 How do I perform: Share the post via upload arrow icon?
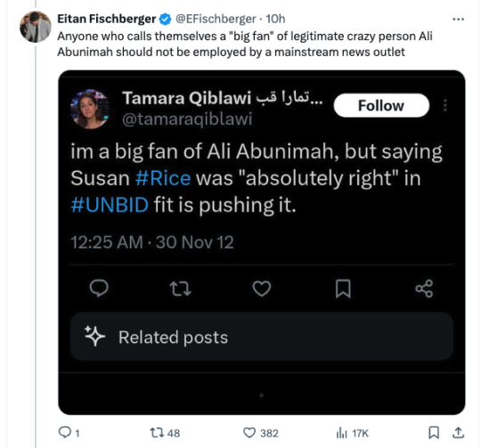click(458, 433)
